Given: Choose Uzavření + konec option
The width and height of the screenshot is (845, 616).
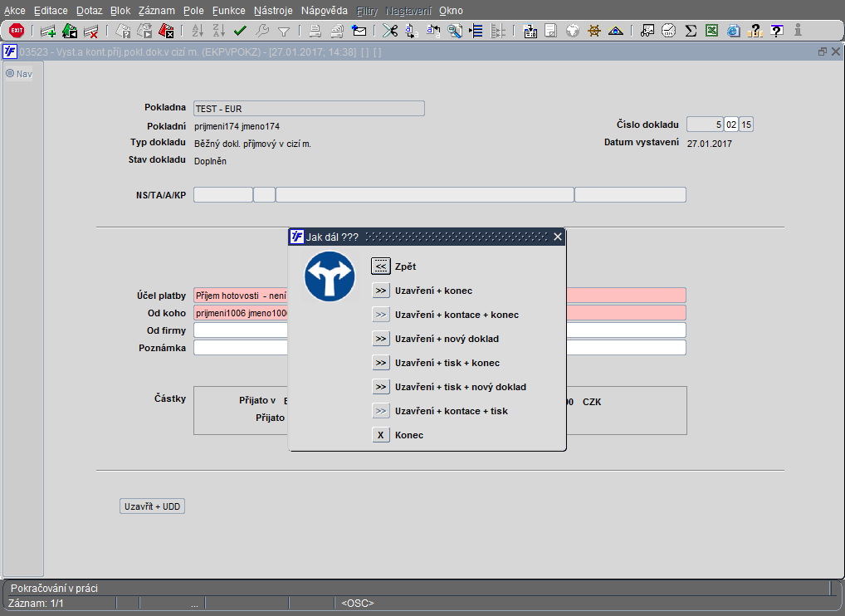Looking at the screenshot, I should click(380, 291).
